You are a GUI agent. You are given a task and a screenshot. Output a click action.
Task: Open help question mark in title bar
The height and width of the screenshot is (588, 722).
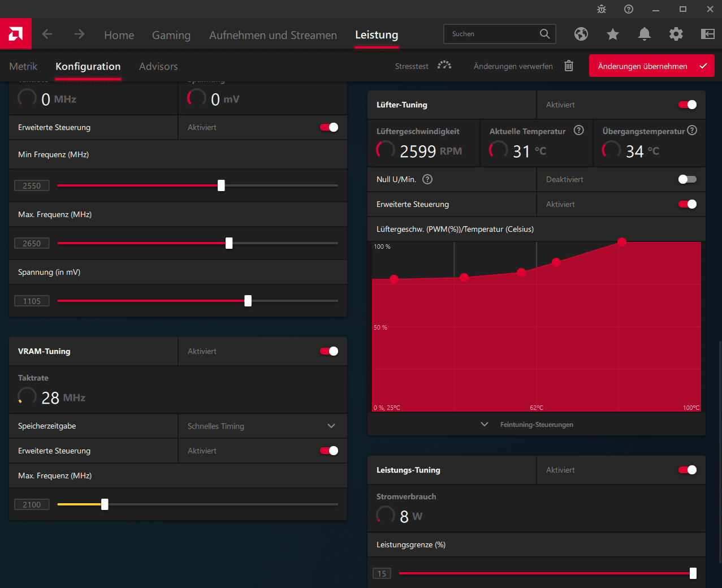click(x=629, y=9)
